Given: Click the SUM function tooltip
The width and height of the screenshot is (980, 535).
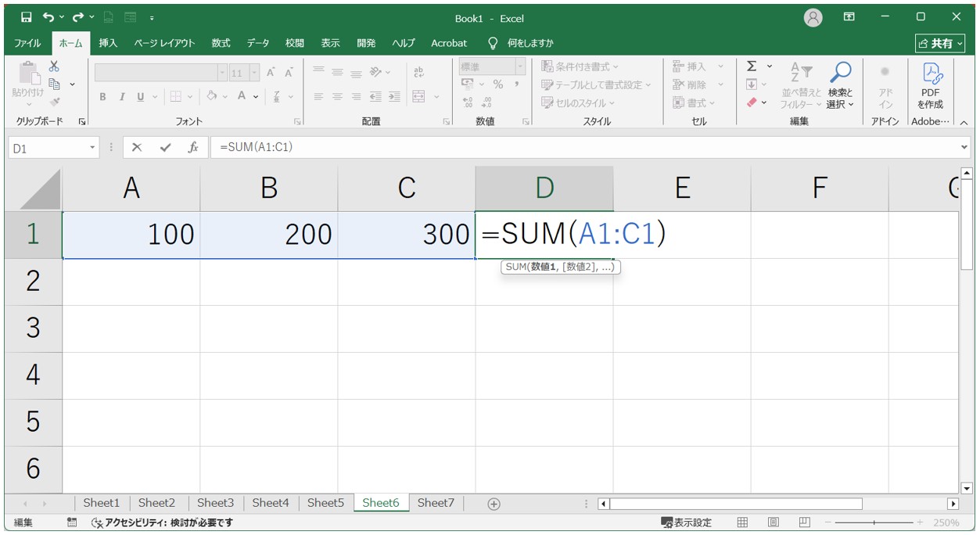Looking at the screenshot, I should tap(560, 267).
